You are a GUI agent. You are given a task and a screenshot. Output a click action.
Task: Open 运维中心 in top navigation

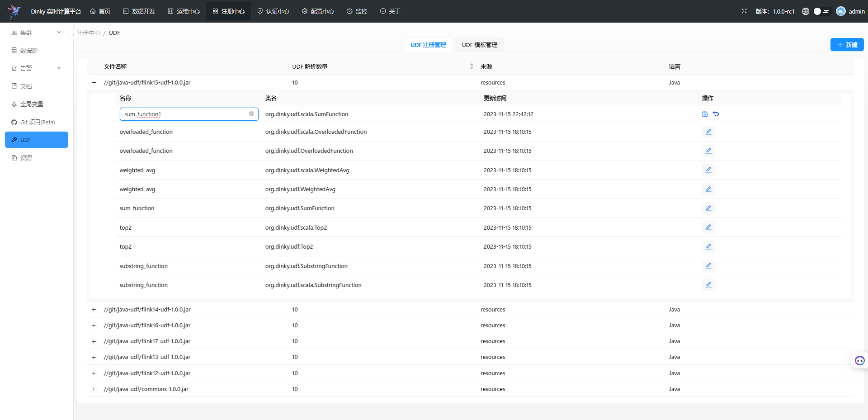pyautogui.click(x=184, y=11)
